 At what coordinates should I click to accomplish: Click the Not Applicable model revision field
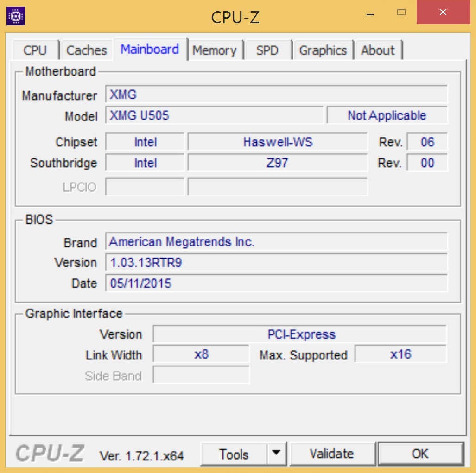point(387,115)
